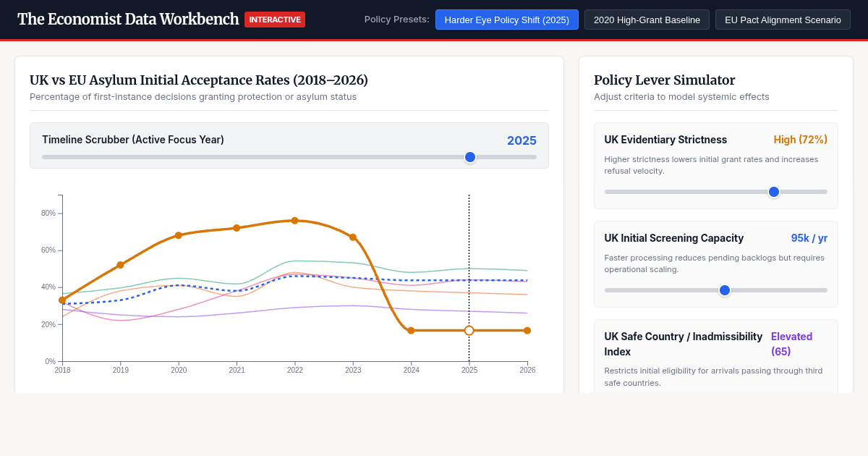Select Harder Eye Policy Shift (2025) preset
The image size is (868, 456).
pos(507,20)
